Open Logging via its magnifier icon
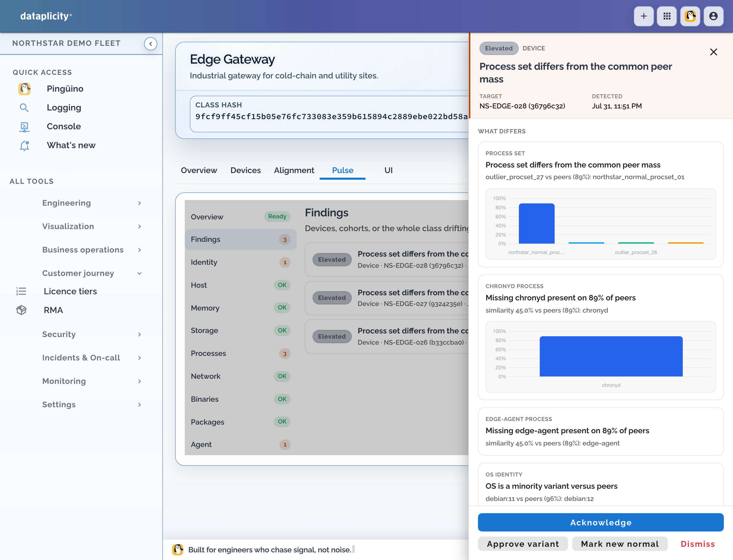 click(24, 108)
